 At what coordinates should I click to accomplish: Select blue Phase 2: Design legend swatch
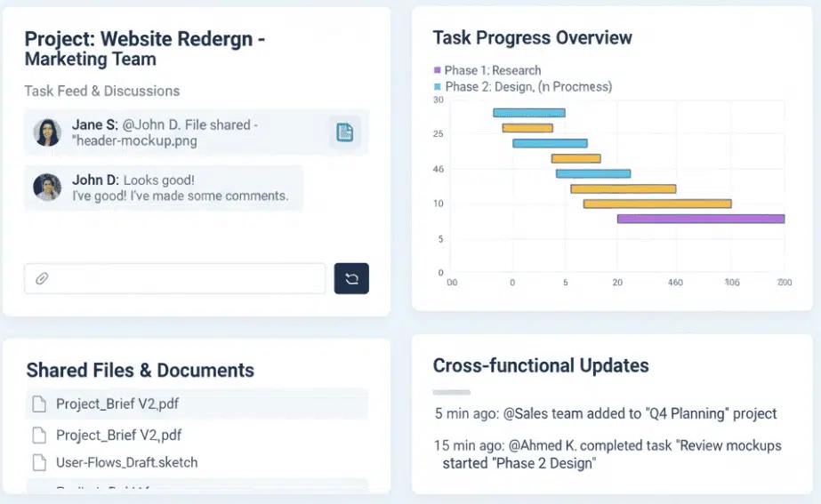(x=437, y=87)
